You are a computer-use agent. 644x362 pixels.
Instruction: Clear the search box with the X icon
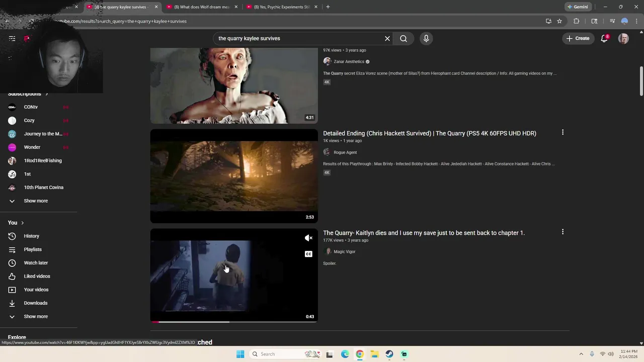pos(387,38)
